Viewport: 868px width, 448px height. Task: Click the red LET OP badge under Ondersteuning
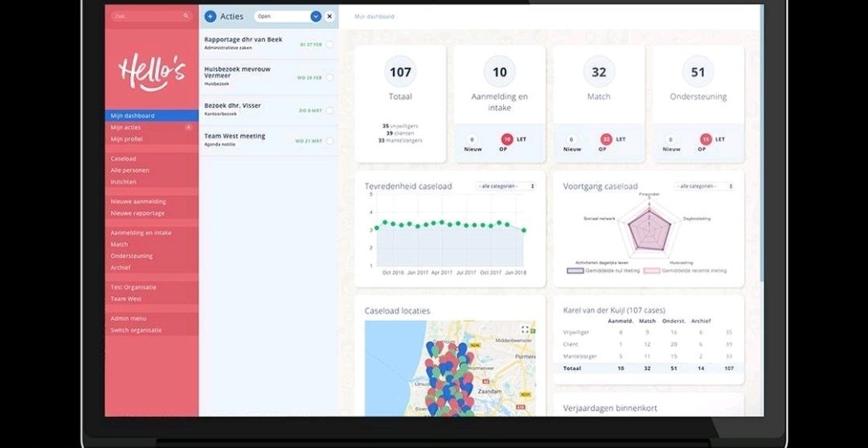pyautogui.click(x=706, y=140)
